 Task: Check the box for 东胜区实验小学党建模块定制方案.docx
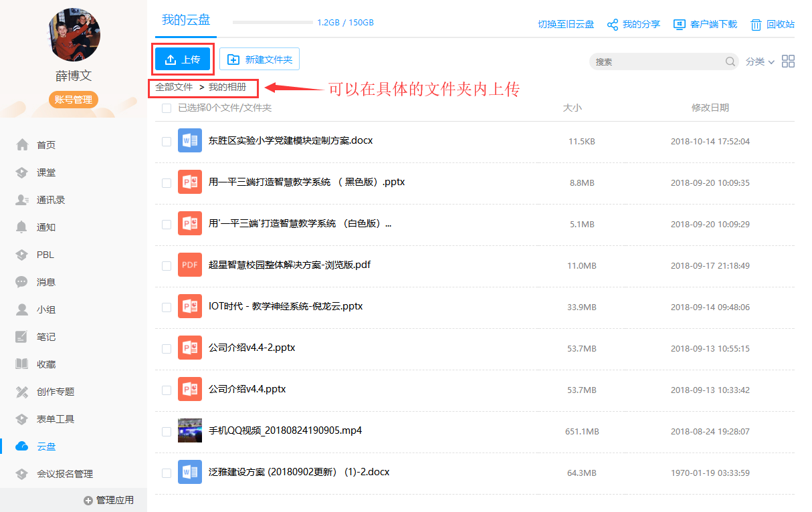point(167,142)
